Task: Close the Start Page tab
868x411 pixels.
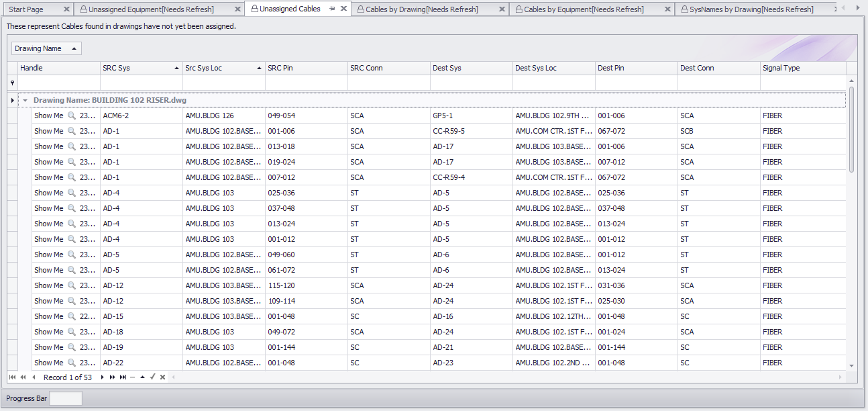Action: point(66,9)
